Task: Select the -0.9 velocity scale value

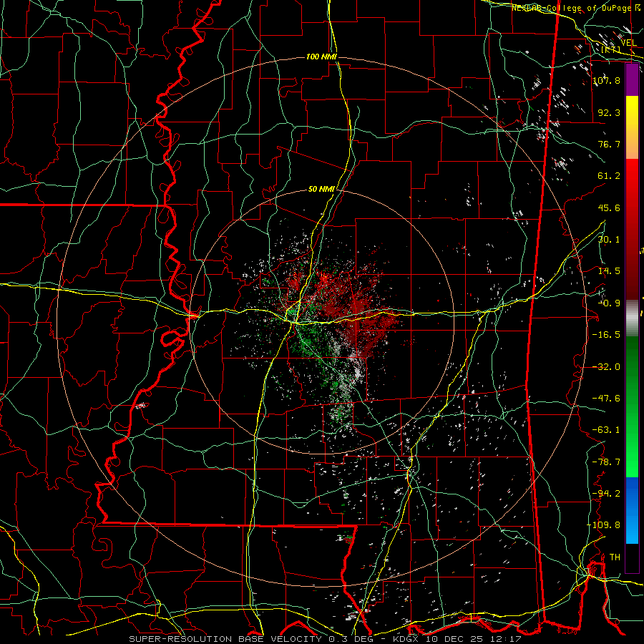Action: click(609, 303)
